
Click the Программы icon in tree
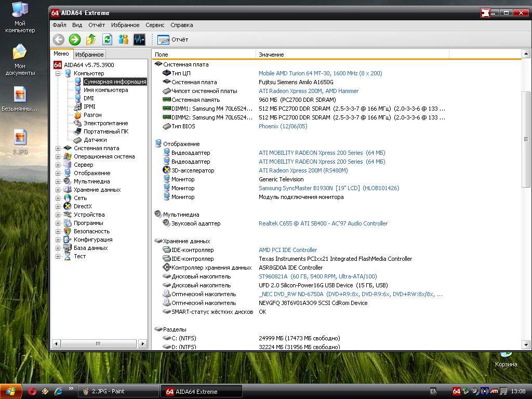coord(68,223)
